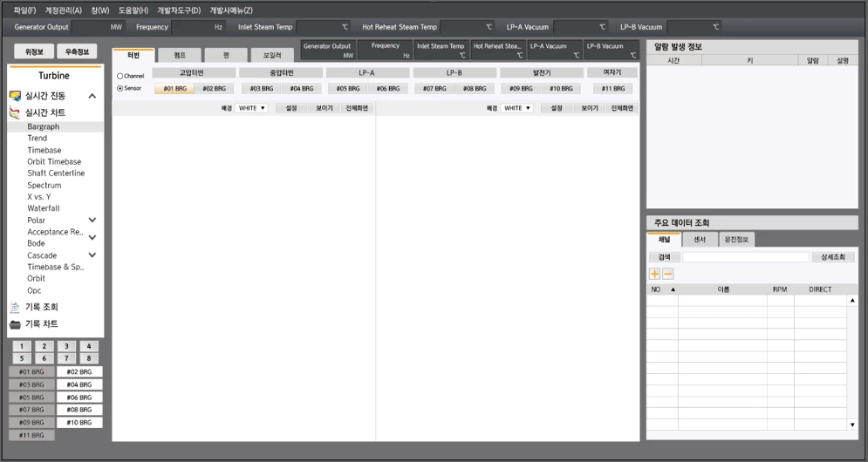Select Trend in the chart list
The image size is (868, 462).
click(38, 139)
